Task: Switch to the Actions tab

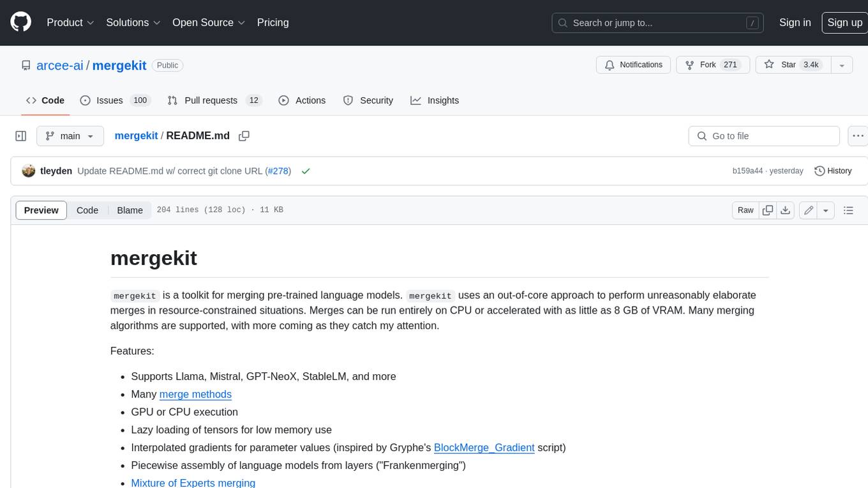Action: pos(303,100)
